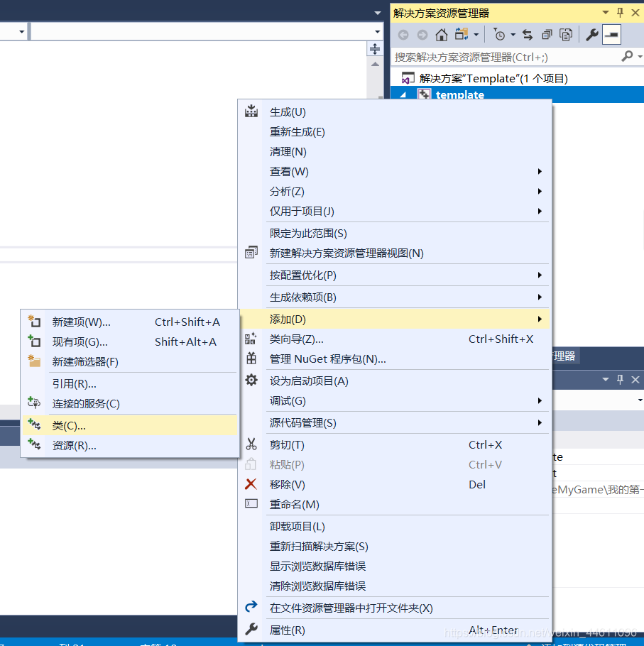Screen dimensions: 644x646
Task: Expand 按配置优化(P) submenu
Action: [394, 275]
